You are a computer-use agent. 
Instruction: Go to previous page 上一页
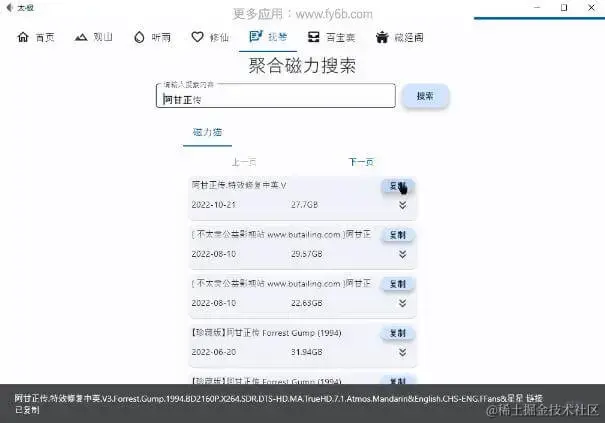[244, 162]
